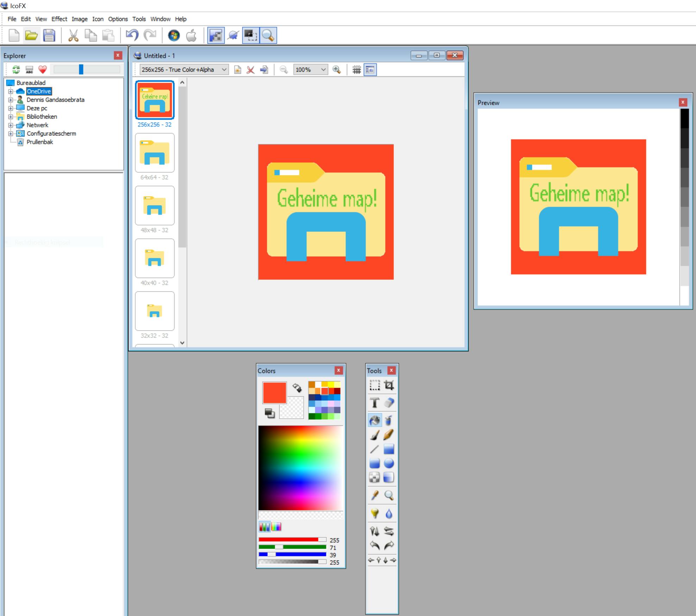Click the Pencil tool
The image size is (696, 616).
(x=389, y=435)
